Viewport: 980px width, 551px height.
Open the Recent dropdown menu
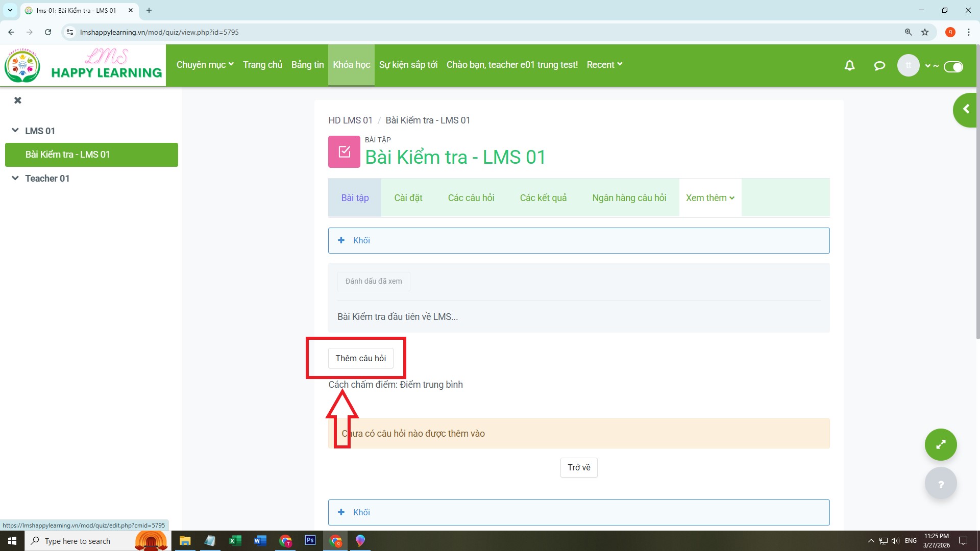coord(604,65)
